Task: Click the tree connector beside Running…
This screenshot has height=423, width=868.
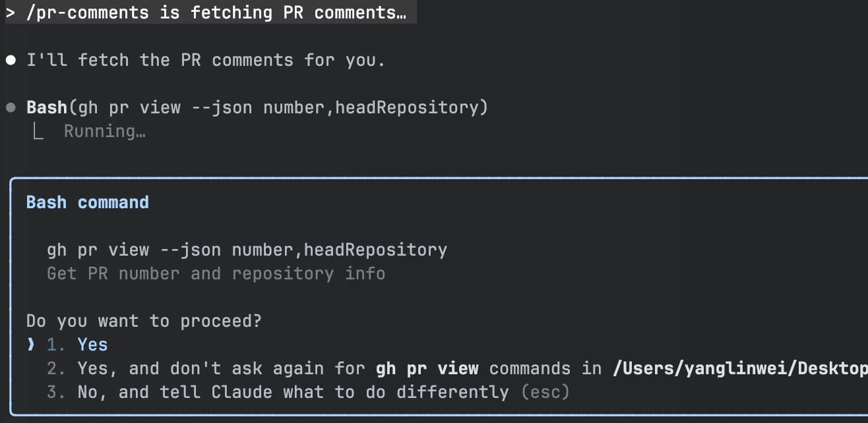Action: pos(38,131)
